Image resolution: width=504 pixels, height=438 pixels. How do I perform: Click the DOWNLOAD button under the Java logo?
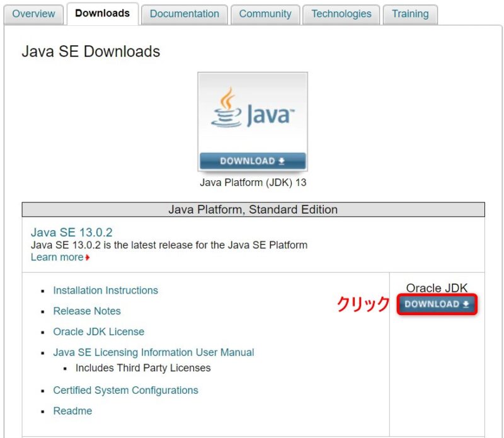(252, 161)
